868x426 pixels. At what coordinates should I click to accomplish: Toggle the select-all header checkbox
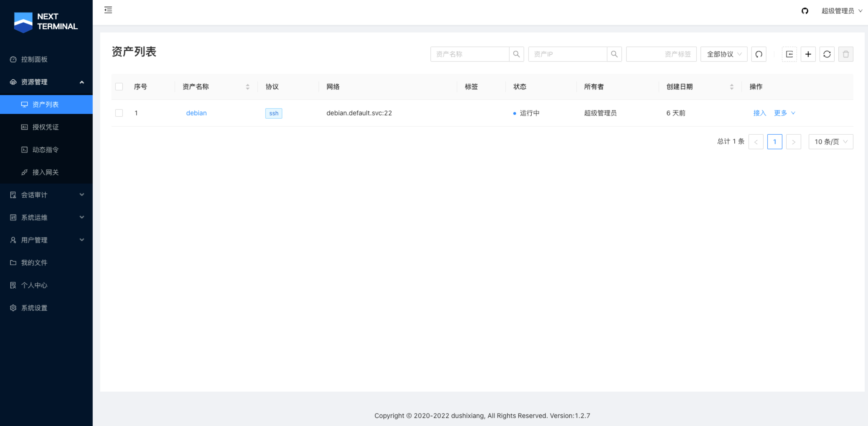click(x=119, y=87)
